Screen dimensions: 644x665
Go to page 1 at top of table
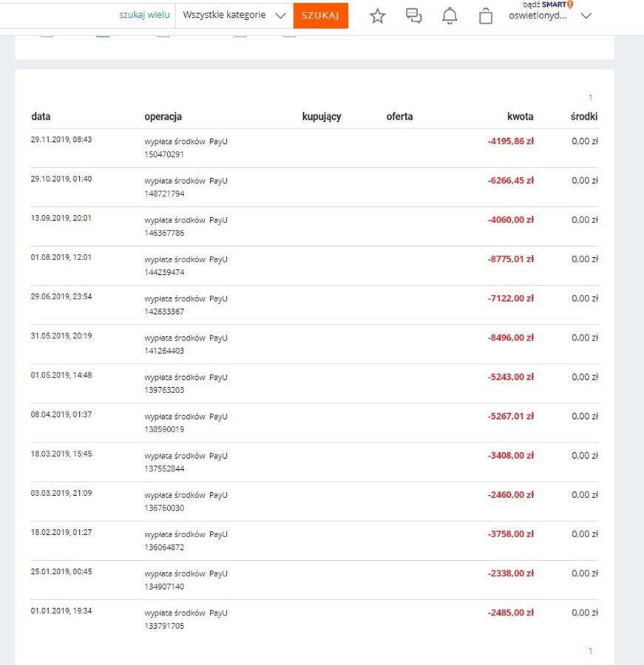(x=590, y=98)
